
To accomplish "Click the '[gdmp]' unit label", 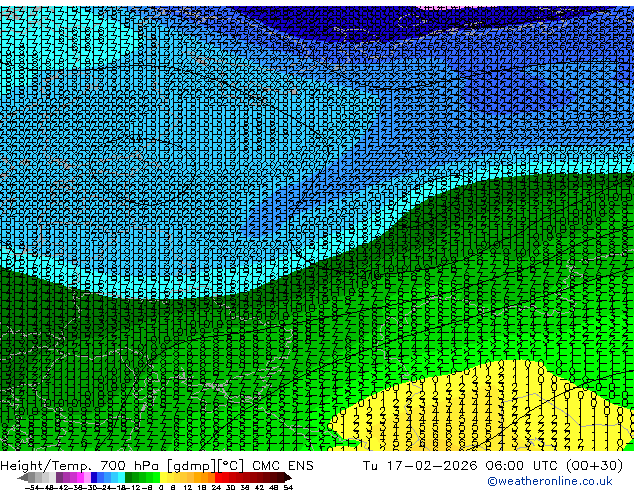I will [192, 466].
